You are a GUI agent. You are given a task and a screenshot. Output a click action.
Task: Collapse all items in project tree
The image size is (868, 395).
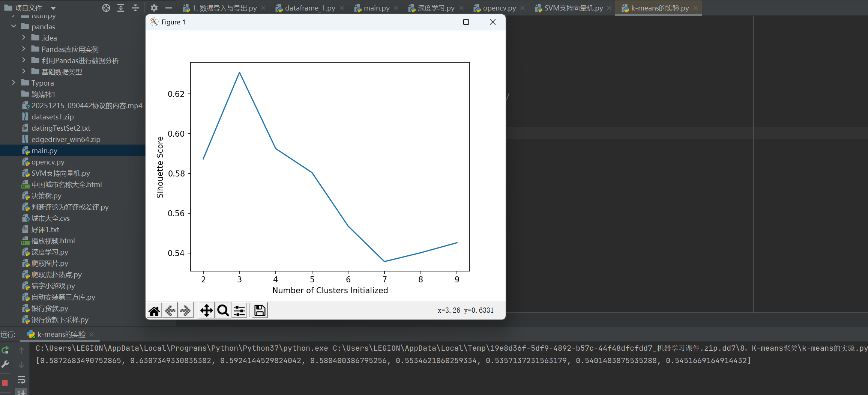[x=135, y=8]
